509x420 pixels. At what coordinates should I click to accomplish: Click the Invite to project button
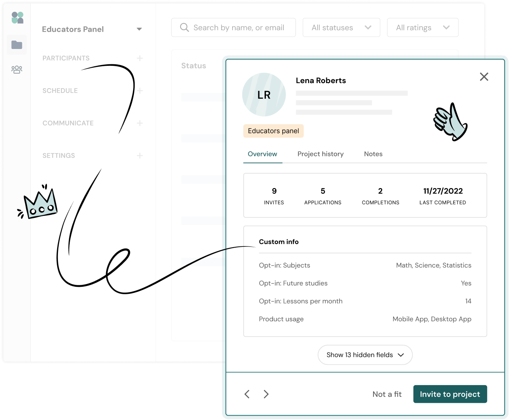tap(450, 394)
